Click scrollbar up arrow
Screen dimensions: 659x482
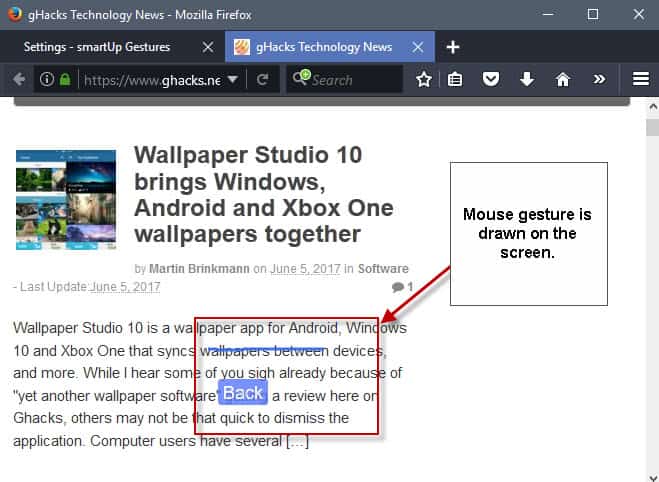tap(653, 107)
